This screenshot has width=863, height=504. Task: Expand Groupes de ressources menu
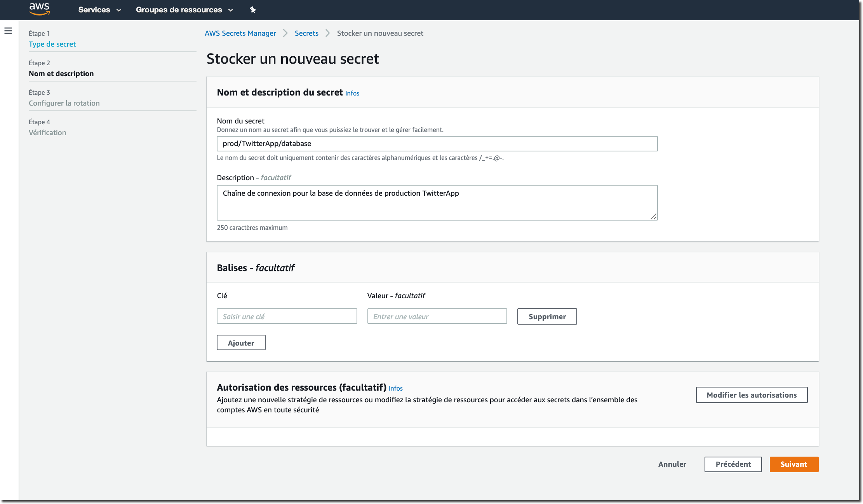point(184,10)
